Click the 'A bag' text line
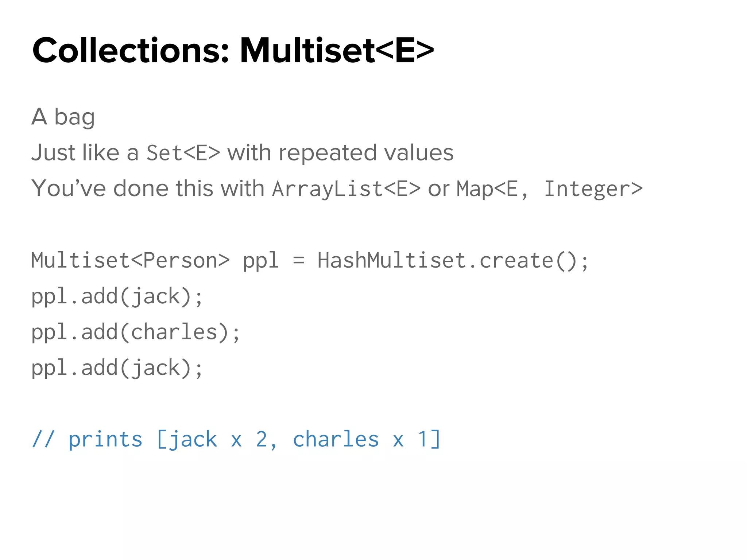This screenshot has height=560, width=747. pyautogui.click(x=63, y=117)
